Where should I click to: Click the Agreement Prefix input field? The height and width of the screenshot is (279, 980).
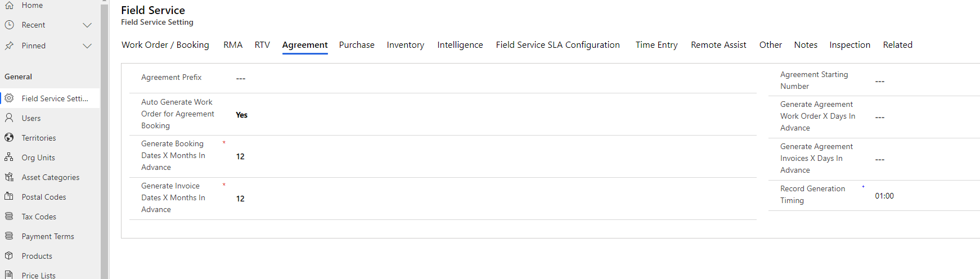[x=494, y=78]
